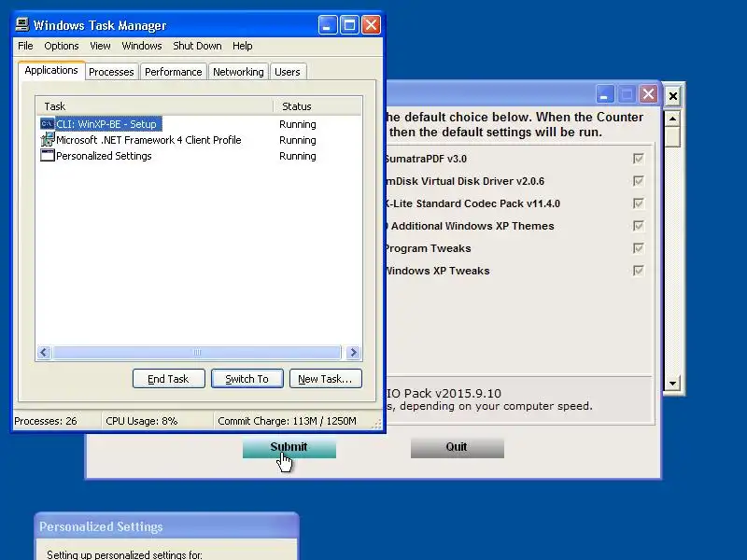Maximize the Windows Task Manager window
Viewport: 747px width, 560px height.
click(x=349, y=25)
